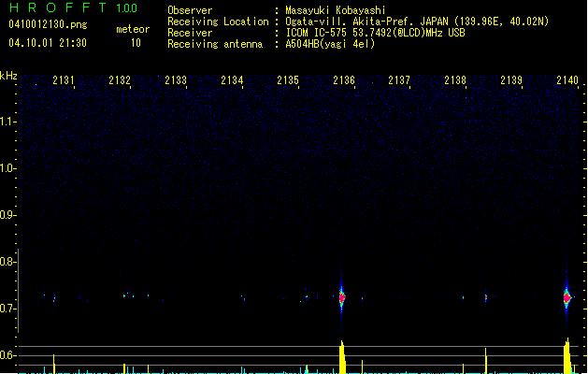Click the small echo between 2138 and 2139

(x=485, y=297)
